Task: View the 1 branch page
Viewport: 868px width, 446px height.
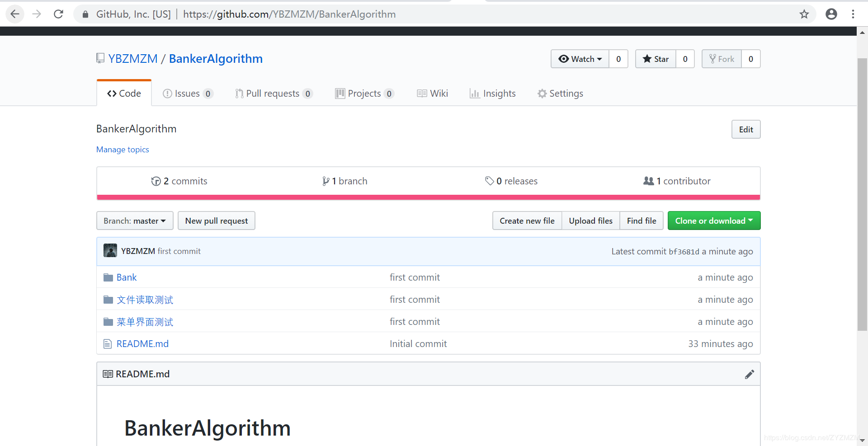Action: click(344, 181)
